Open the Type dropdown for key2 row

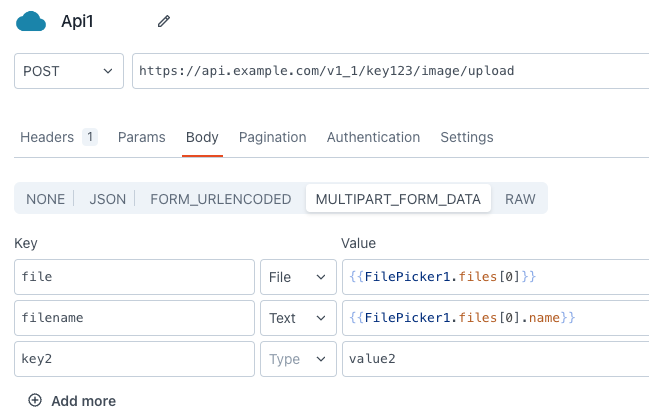(x=297, y=359)
